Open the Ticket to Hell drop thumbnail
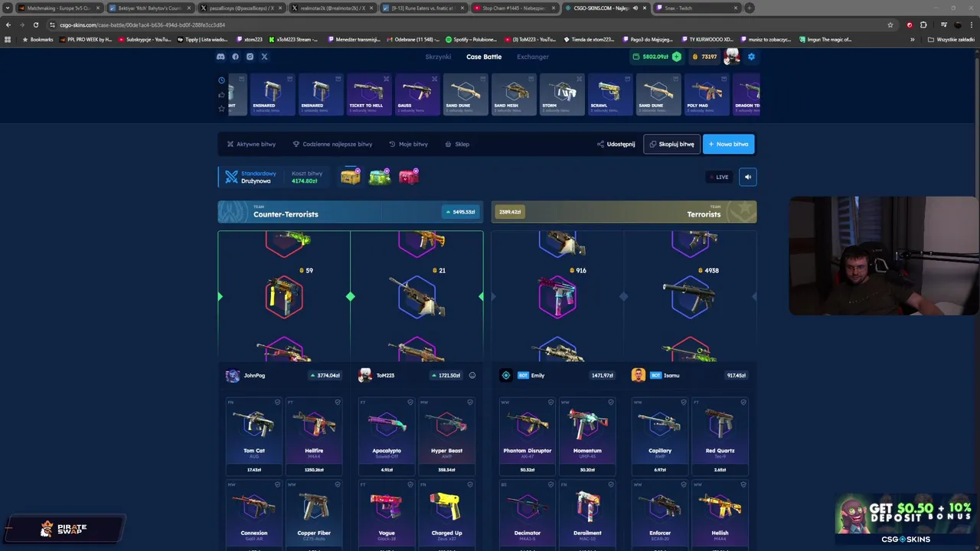Screen dimensions: 980x551 [x=368, y=95]
